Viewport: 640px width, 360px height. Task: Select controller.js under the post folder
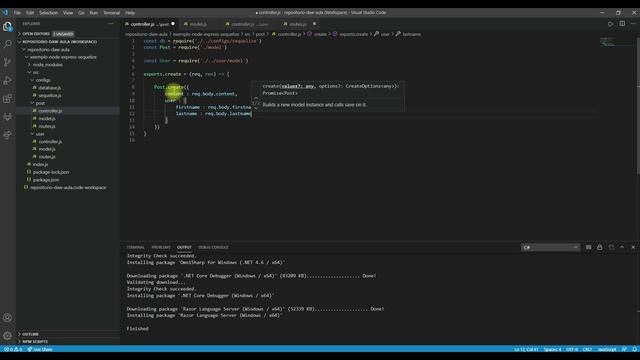50,111
